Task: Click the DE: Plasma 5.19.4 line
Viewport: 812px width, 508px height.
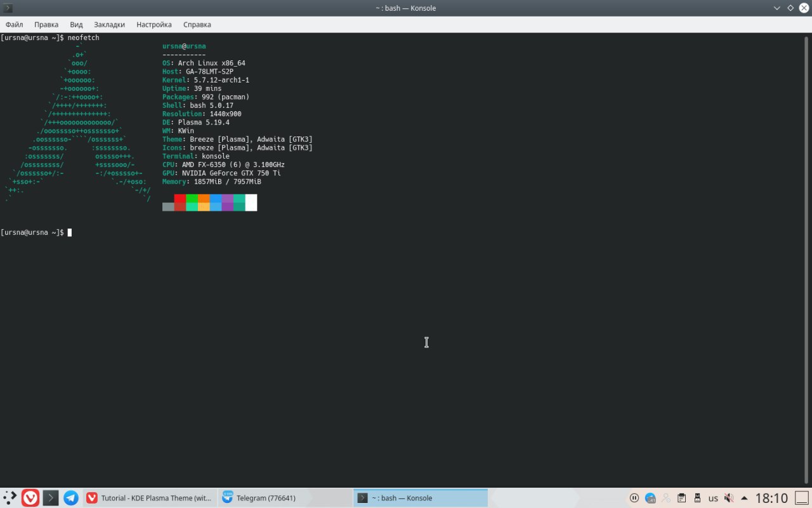Action: [x=196, y=123]
